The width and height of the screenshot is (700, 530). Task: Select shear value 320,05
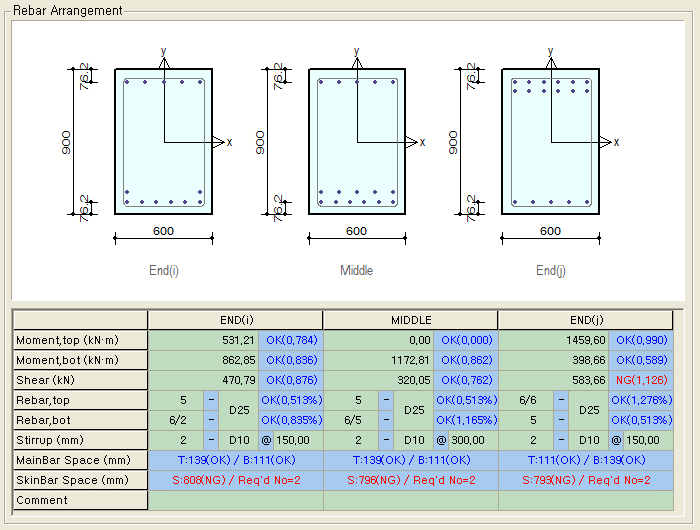click(x=379, y=380)
